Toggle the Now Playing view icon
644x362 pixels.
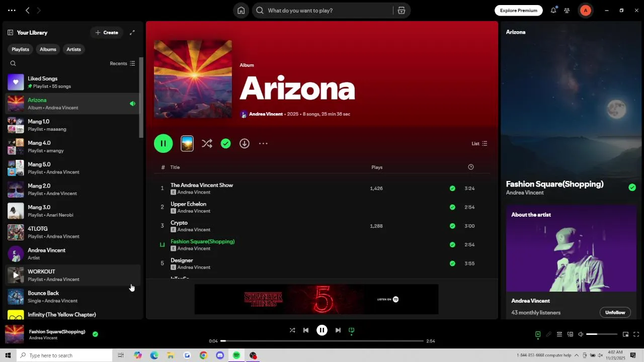pyautogui.click(x=538, y=334)
